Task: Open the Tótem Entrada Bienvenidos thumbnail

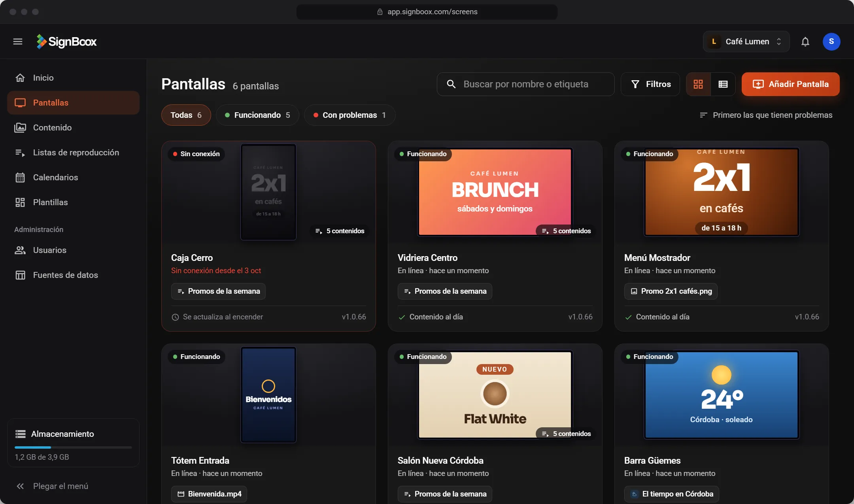Action: coord(268,395)
